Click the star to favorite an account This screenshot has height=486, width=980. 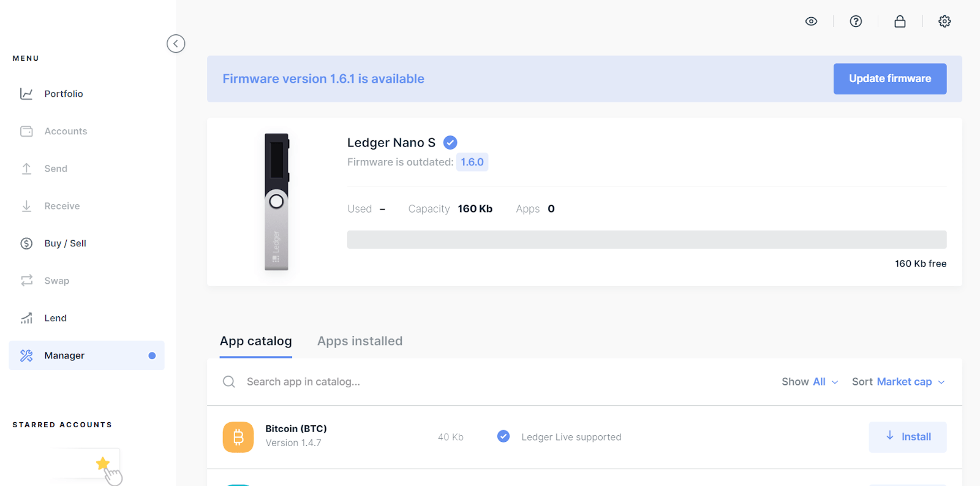pyautogui.click(x=102, y=463)
